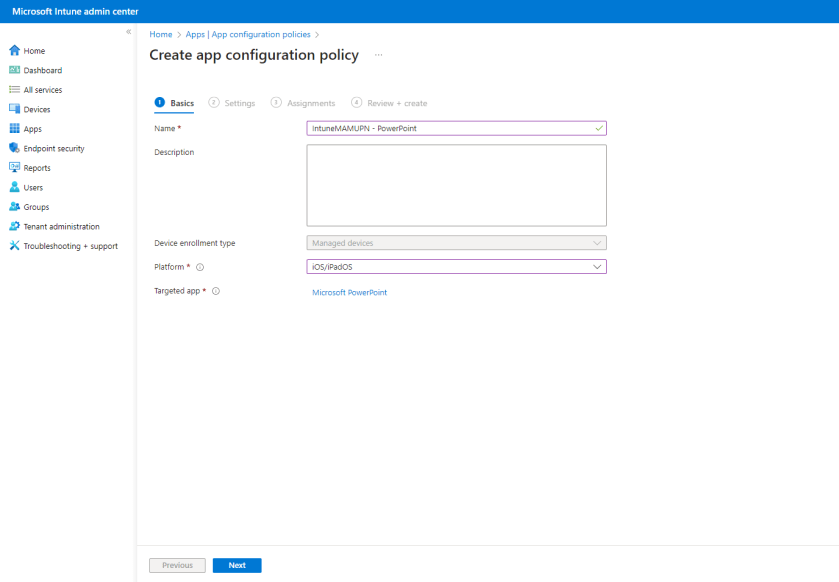Click inside the Description text box
Screen dimensions: 839x582
(456, 185)
